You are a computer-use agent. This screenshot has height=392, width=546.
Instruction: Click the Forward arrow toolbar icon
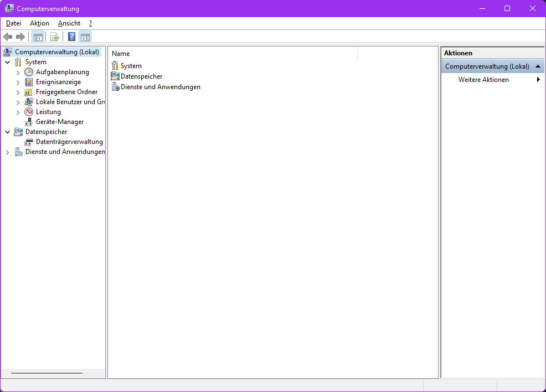(x=20, y=37)
